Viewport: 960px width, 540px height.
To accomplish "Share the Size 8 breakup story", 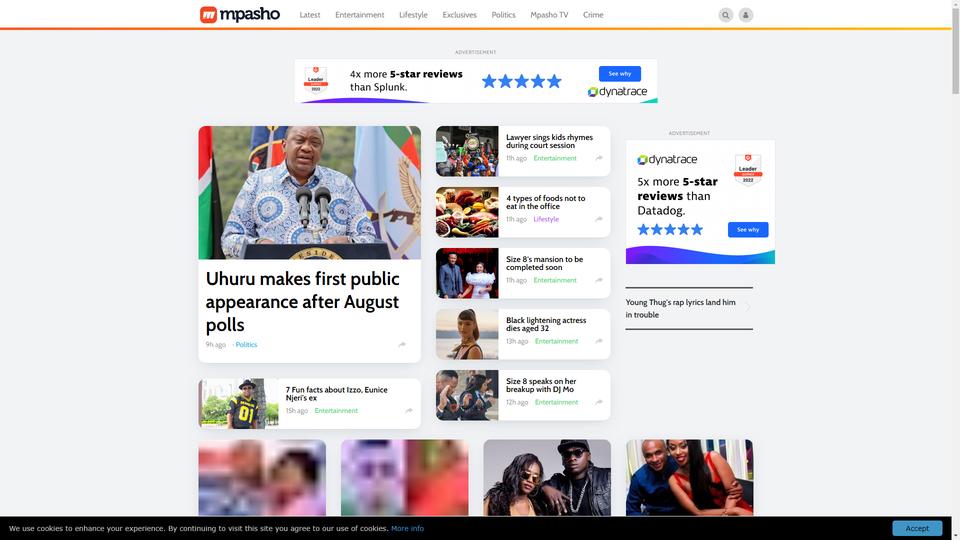I will pos(599,402).
